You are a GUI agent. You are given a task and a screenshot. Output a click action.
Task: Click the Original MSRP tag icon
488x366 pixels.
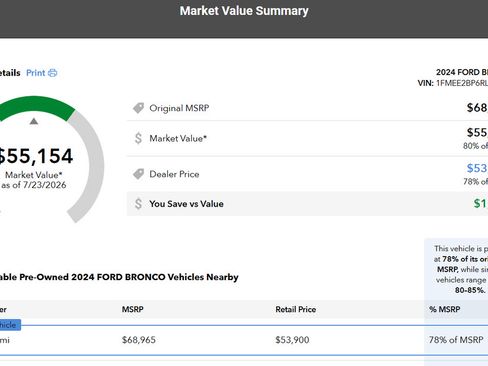pos(138,108)
